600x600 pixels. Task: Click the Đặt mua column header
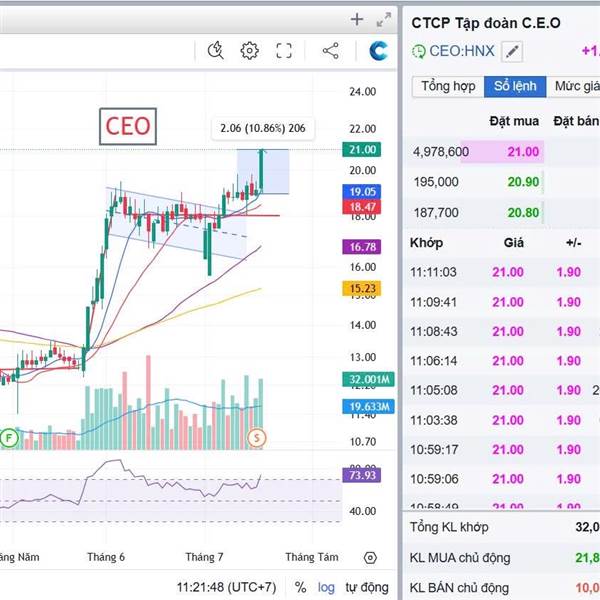point(514,121)
